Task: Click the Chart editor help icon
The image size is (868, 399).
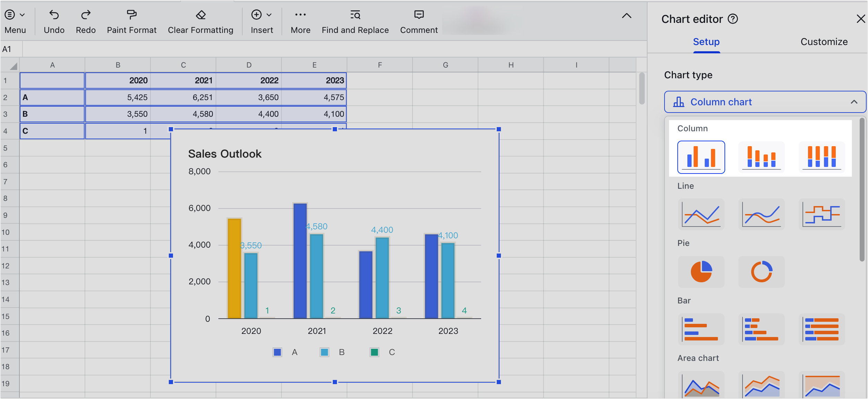Action: [x=733, y=19]
